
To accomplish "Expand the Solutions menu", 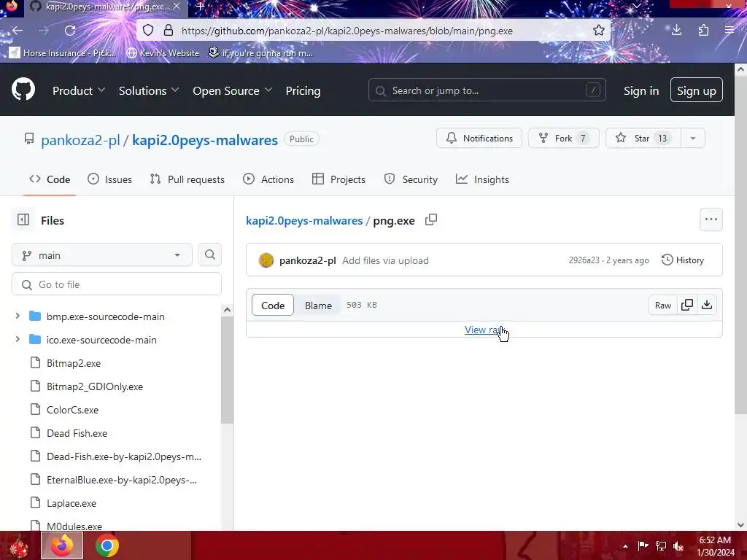I will tap(149, 90).
